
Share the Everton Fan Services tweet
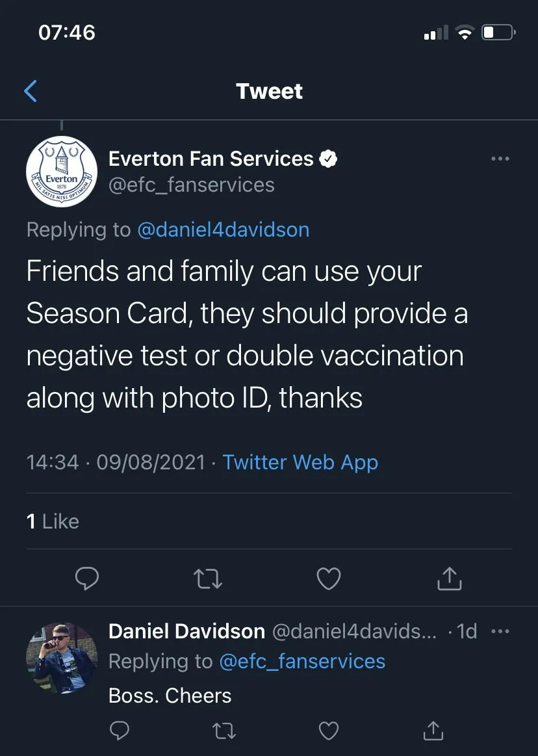tap(449, 578)
